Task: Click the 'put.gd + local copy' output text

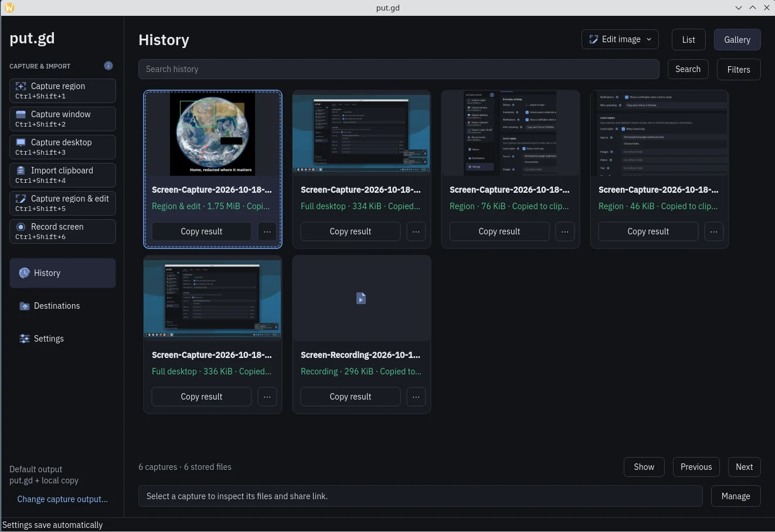Action: 44,480
